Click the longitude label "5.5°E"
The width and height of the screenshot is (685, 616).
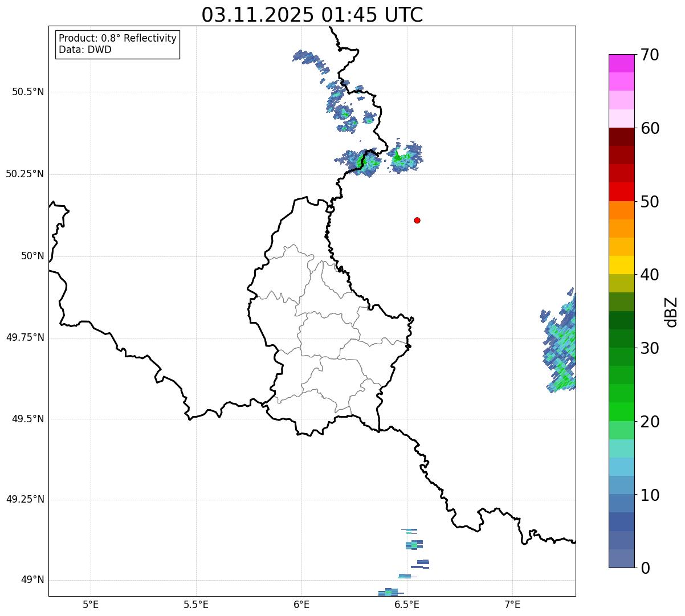point(196,604)
